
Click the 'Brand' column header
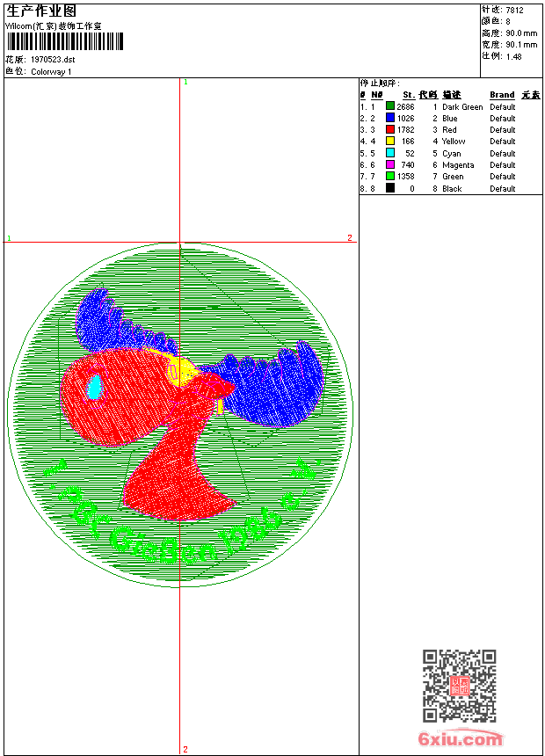coord(502,95)
